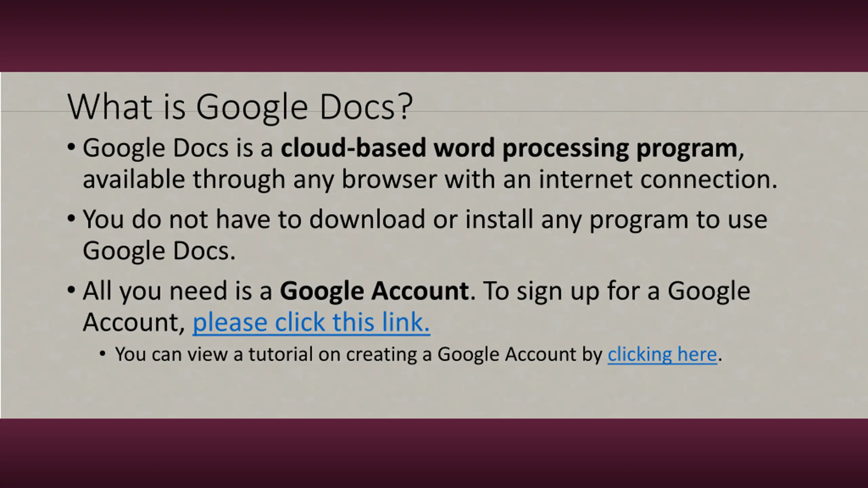Click bullet marker before 'All you need'
Screen dimensions: 868x488
71,290
